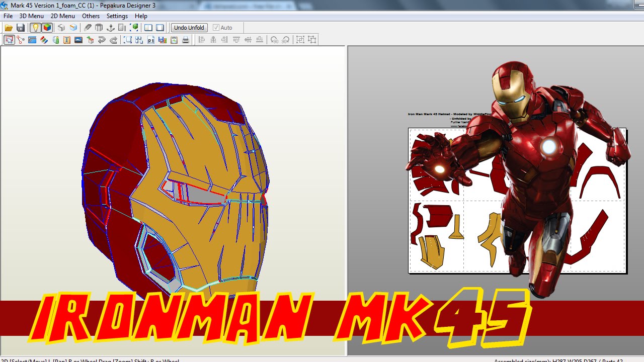
Task: Click the green cube fit-view icon
Action: (x=134, y=28)
